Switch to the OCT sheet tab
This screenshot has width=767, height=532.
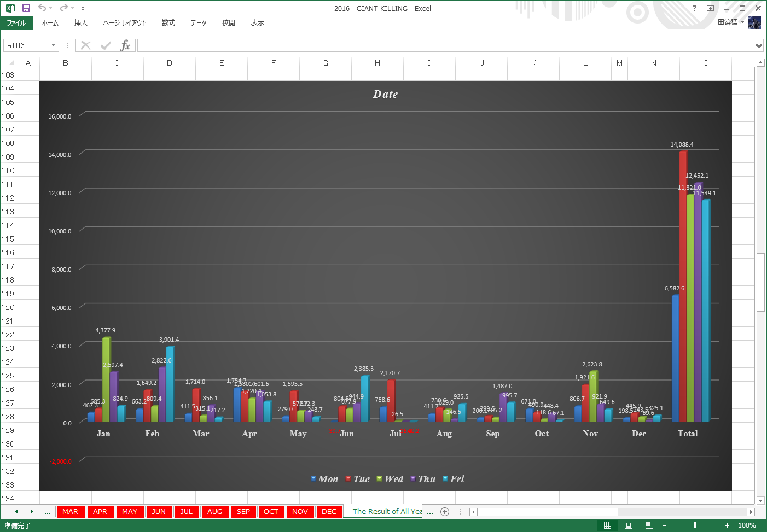click(271, 512)
